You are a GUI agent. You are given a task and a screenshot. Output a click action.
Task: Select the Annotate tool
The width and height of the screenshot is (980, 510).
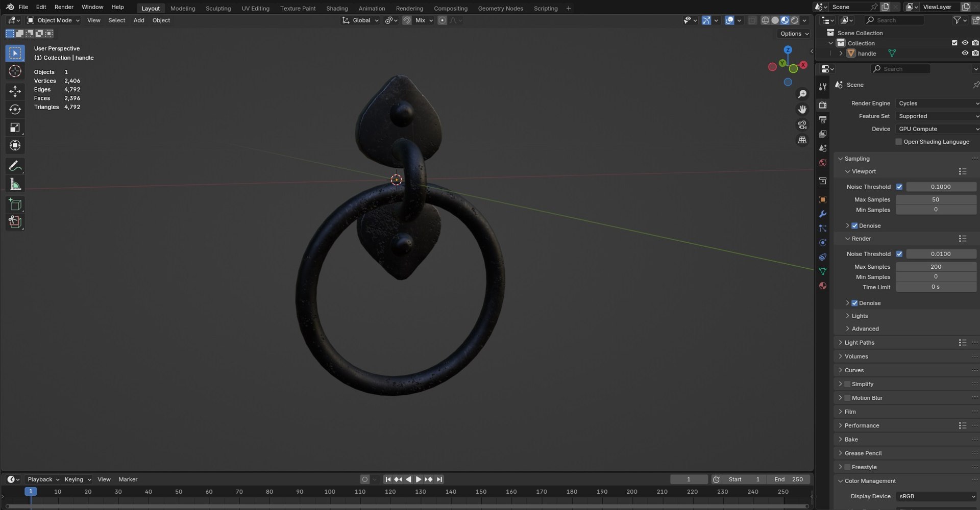coord(15,166)
